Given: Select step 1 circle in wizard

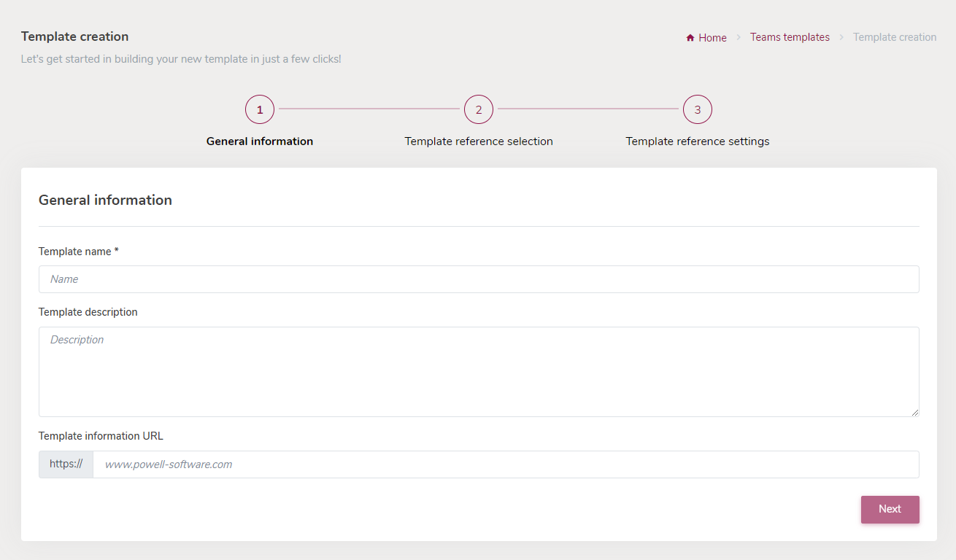Looking at the screenshot, I should 260,109.
